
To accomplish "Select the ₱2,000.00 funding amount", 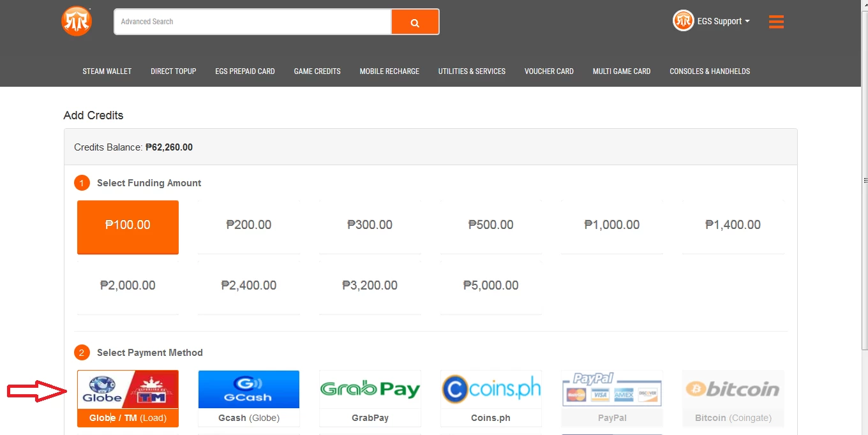I will (x=128, y=288).
